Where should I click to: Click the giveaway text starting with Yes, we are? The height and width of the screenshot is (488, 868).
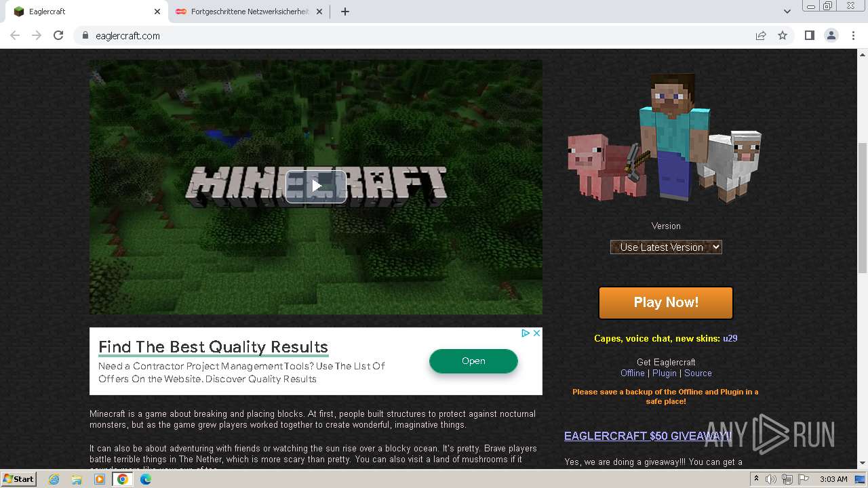[x=654, y=462]
